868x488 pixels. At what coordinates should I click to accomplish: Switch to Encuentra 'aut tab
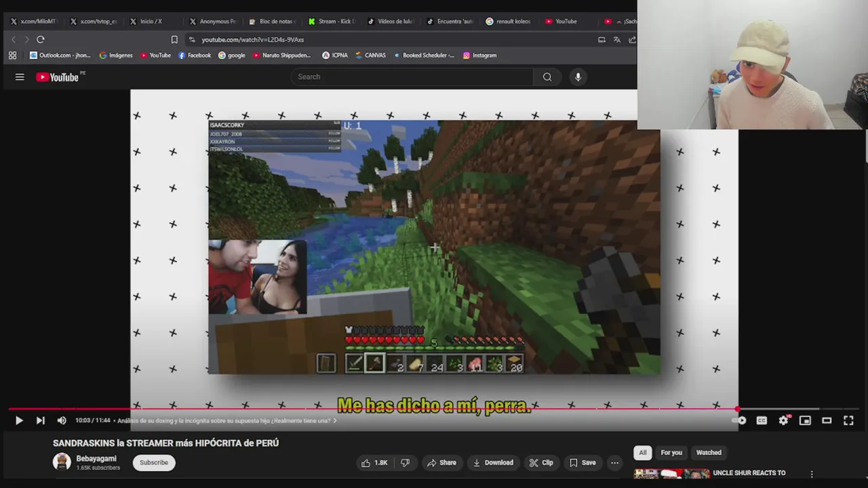click(x=451, y=21)
